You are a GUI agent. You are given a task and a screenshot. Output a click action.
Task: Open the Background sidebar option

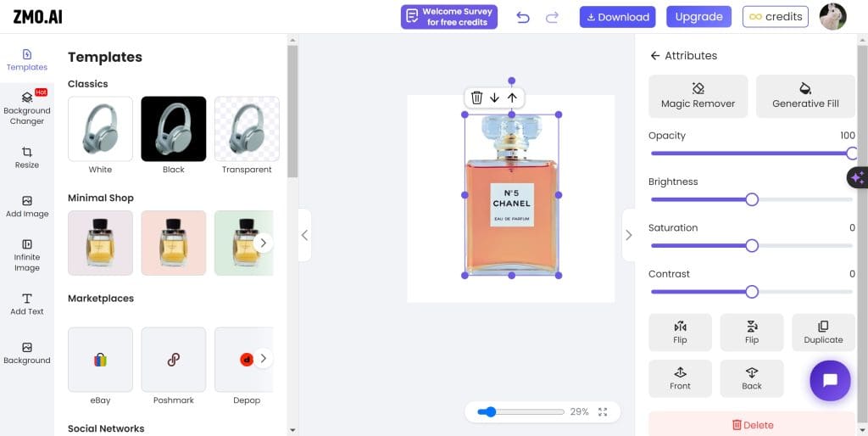(26, 354)
